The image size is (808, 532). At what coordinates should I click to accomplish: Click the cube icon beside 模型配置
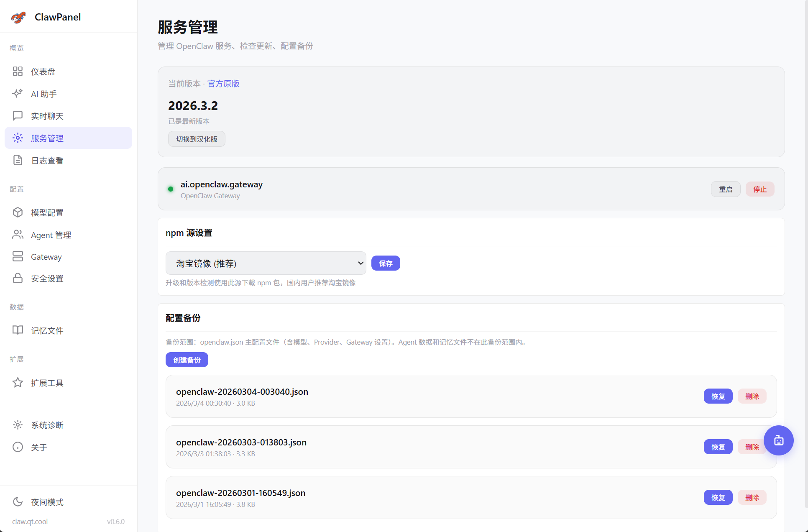pyautogui.click(x=18, y=212)
